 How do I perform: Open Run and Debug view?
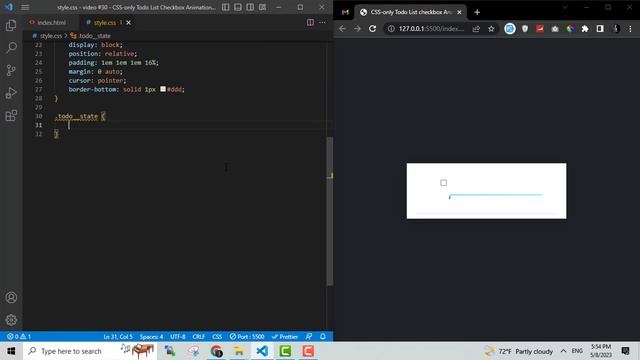point(11,93)
